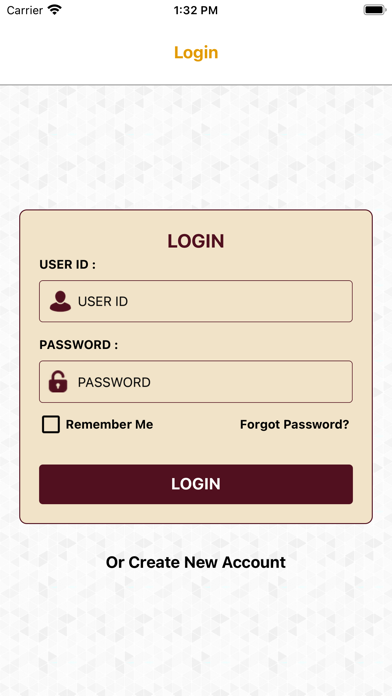Click the maroon LOGIN button
The width and height of the screenshot is (392, 696).
pos(196,484)
